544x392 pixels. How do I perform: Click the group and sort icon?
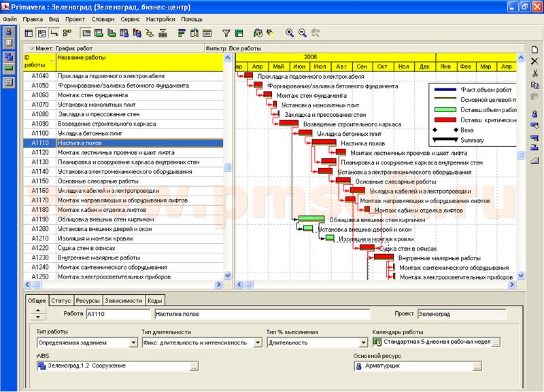239,33
